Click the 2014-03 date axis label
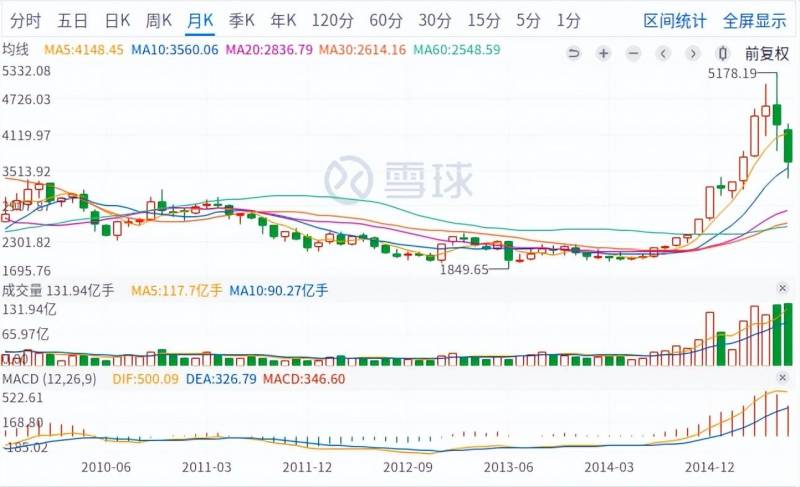Image resolution: width=800 pixels, height=487 pixels. click(609, 467)
